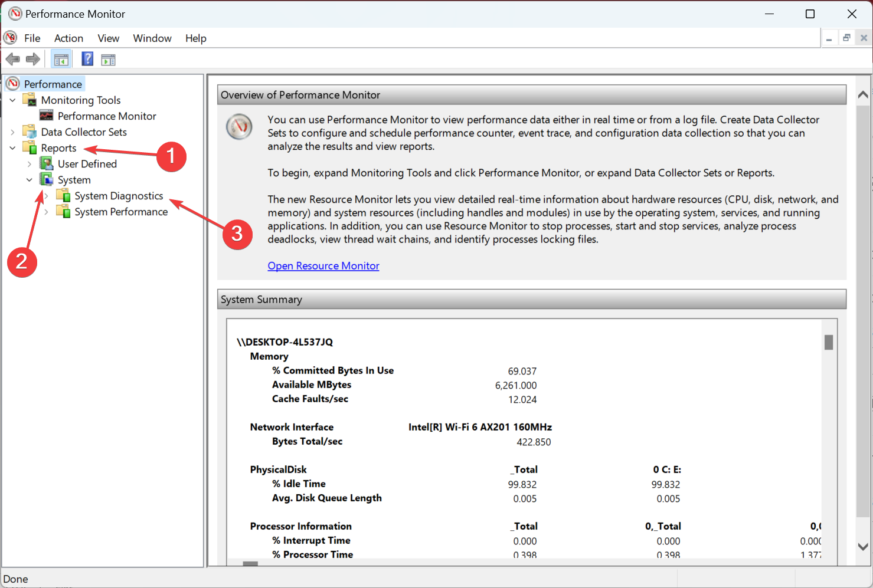The width and height of the screenshot is (873, 588).
Task: Select System Performance tree item
Action: coord(121,212)
